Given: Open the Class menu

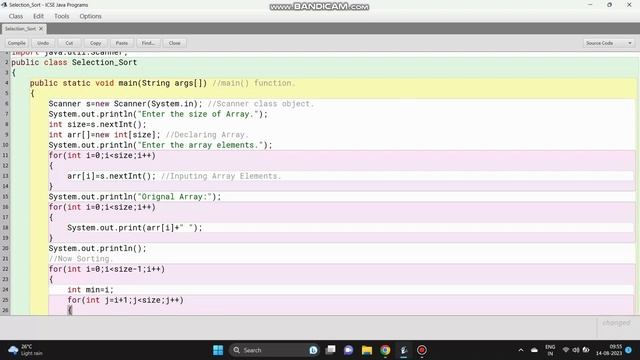Looking at the screenshot, I should tap(16, 16).
